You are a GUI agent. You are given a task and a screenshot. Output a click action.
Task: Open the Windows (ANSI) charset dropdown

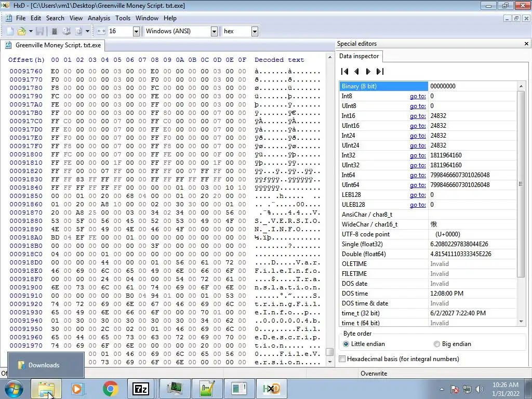214,32
